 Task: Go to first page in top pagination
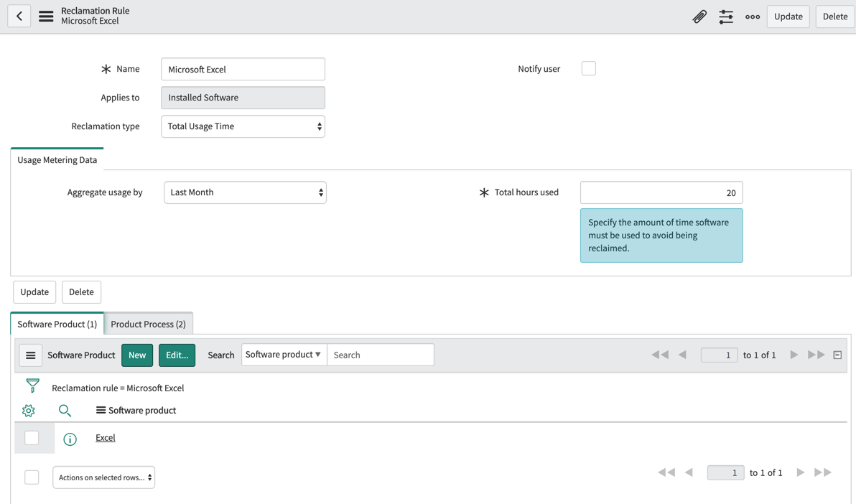tap(660, 355)
